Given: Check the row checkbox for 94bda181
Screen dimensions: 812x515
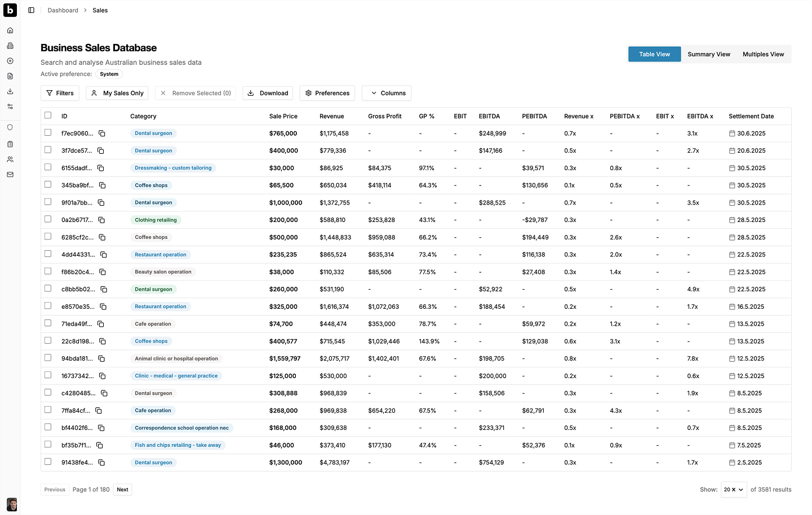Looking at the screenshot, I should pyautogui.click(x=48, y=358).
